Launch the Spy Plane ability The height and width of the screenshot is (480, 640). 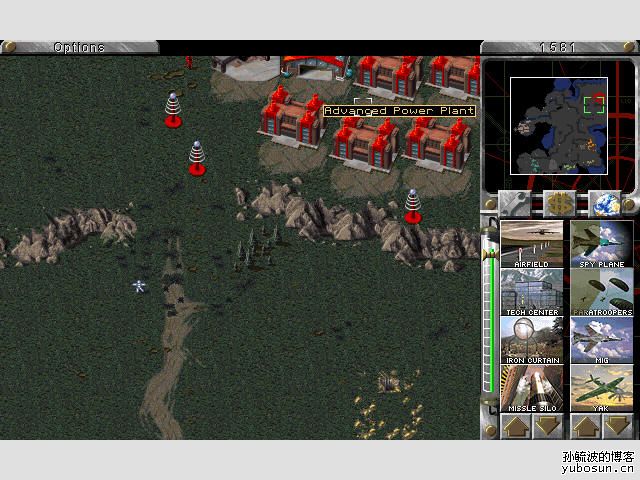602,244
